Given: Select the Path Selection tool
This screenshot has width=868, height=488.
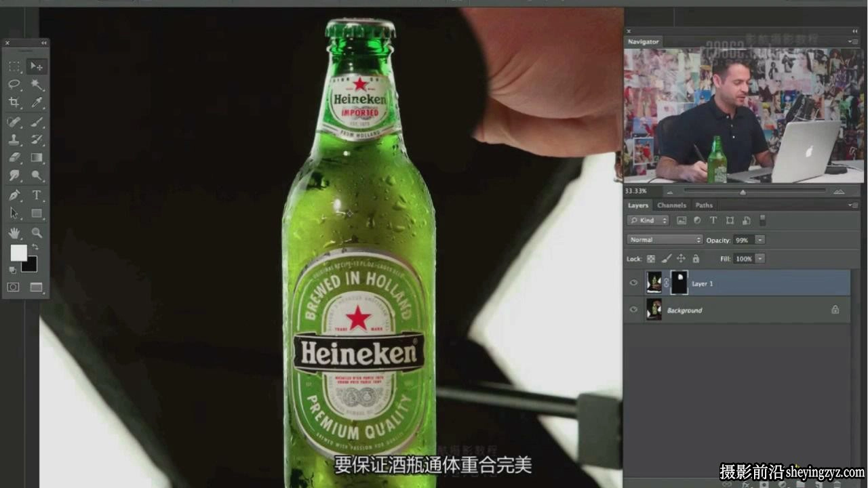Looking at the screenshot, I should [x=14, y=213].
